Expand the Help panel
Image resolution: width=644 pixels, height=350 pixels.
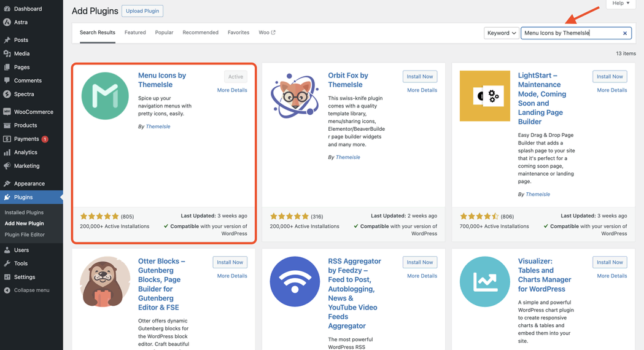[x=620, y=4]
